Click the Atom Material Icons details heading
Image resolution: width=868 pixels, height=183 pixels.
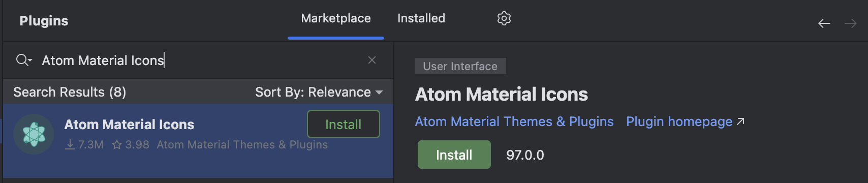(502, 95)
